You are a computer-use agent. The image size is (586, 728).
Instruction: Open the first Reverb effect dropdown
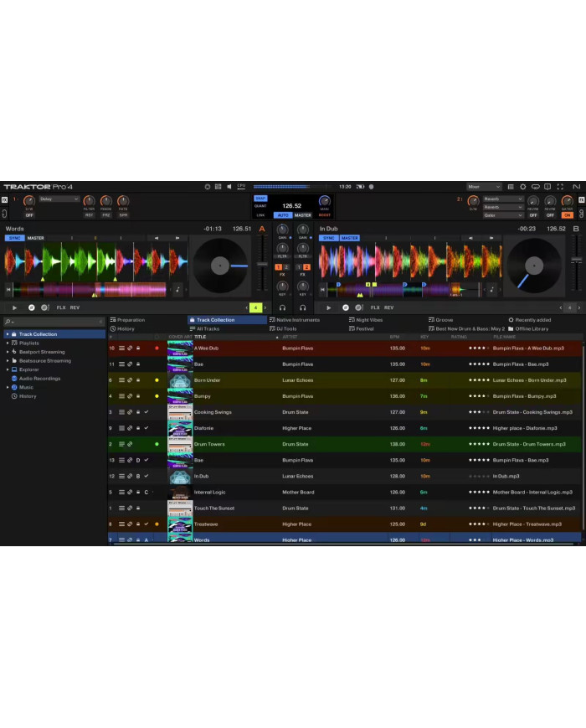point(503,199)
